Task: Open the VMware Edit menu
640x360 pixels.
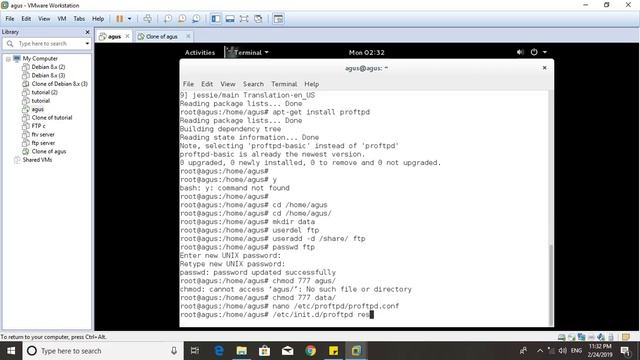Action: [x=26, y=19]
